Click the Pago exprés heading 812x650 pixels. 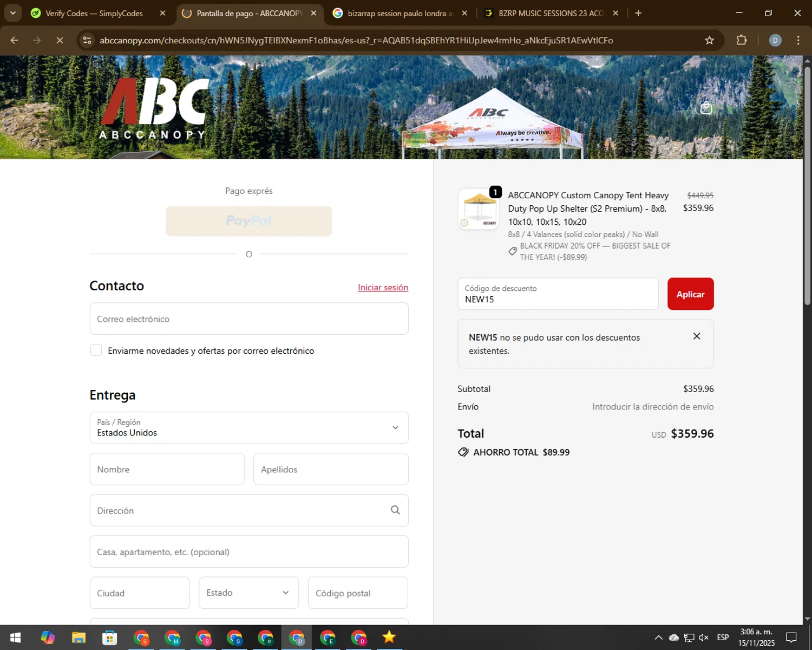(249, 191)
